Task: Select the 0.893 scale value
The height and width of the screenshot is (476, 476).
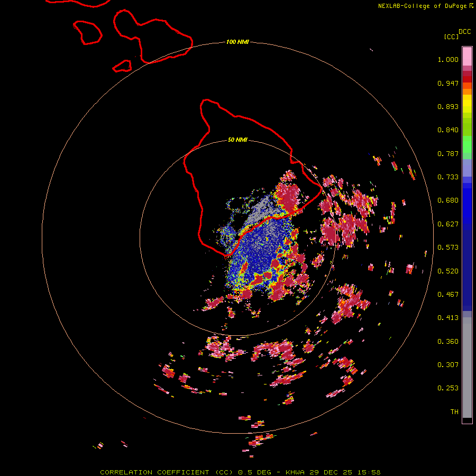Action: coord(448,106)
